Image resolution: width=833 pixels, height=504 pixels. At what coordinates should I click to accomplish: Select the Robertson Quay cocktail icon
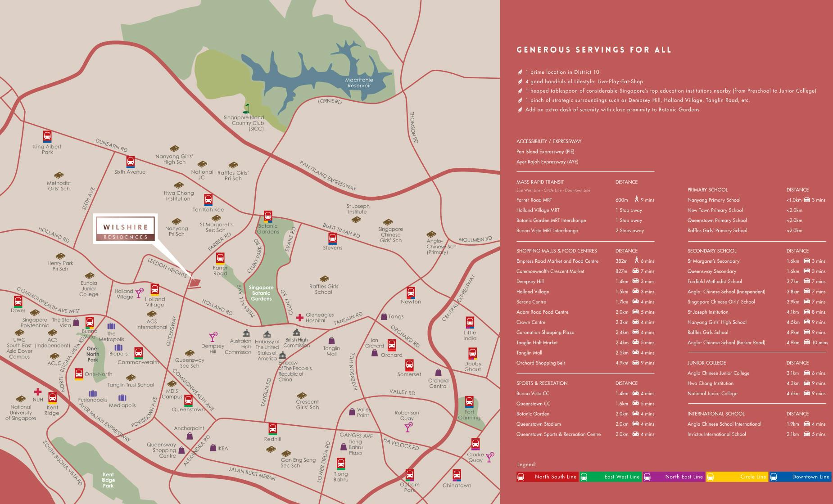click(407, 427)
